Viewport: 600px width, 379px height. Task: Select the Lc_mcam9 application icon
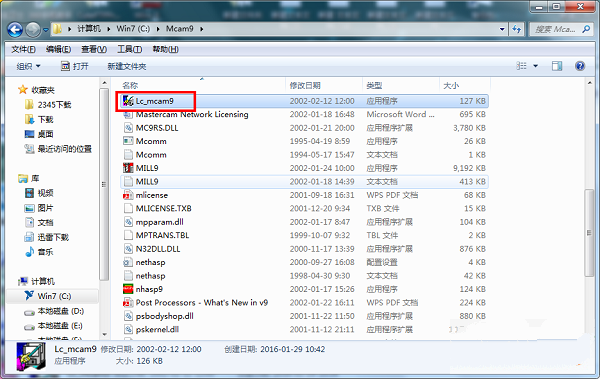tap(128, 101)
